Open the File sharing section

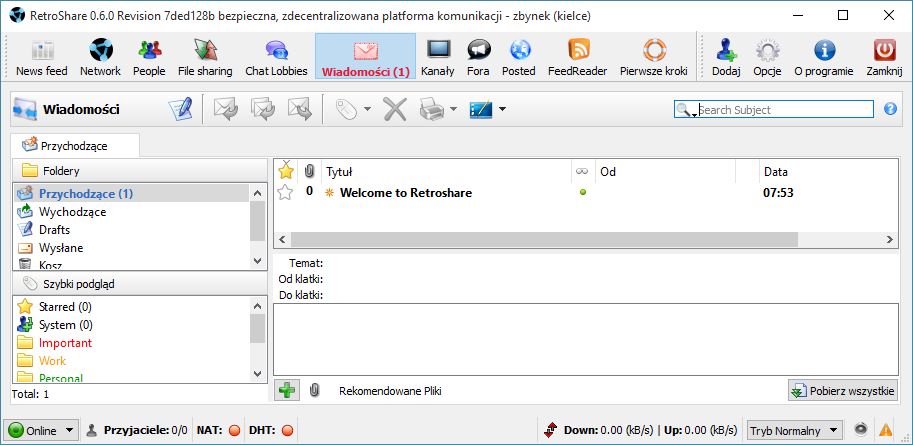[204, 56]
